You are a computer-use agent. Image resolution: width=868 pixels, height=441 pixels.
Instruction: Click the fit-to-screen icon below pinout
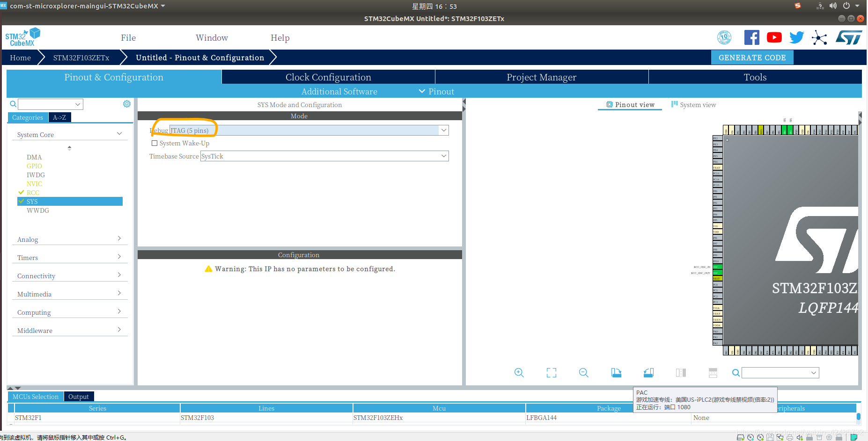pyautogui.click(x=552, y=373)
